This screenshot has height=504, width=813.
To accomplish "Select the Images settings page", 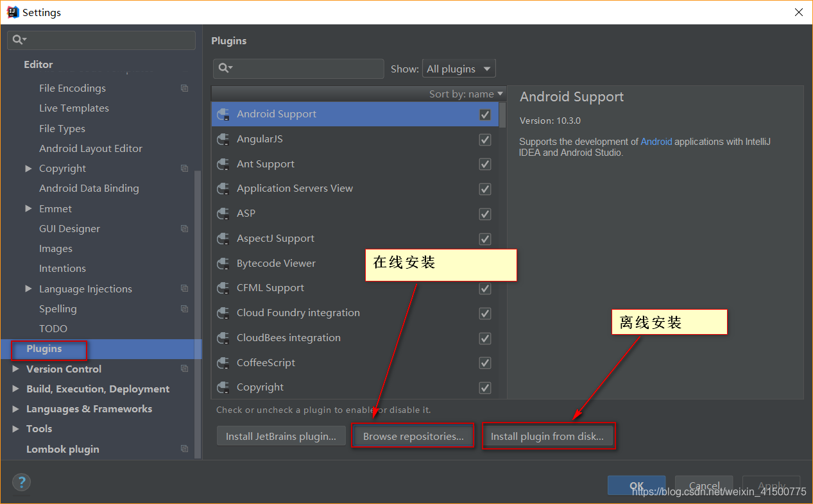I will click(x=56, y=249).
